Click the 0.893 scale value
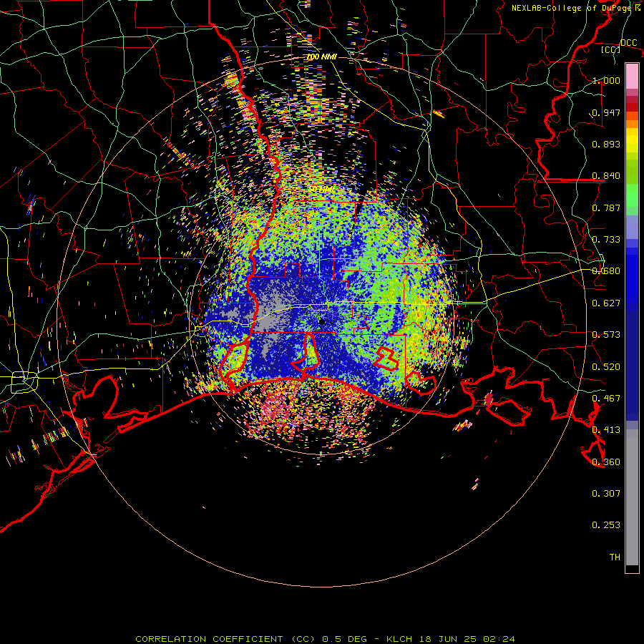644x644 pixels. pos(606,144)
